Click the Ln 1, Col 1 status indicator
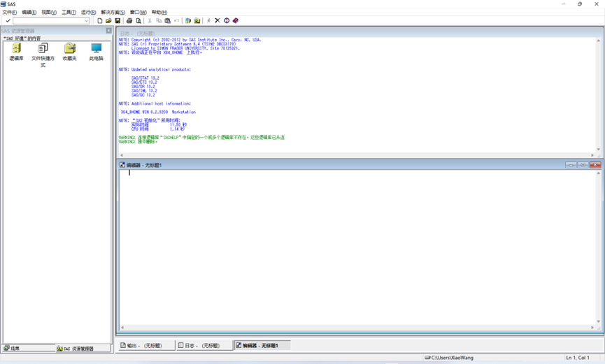605x364 pixels. click(x=578, y=358)
